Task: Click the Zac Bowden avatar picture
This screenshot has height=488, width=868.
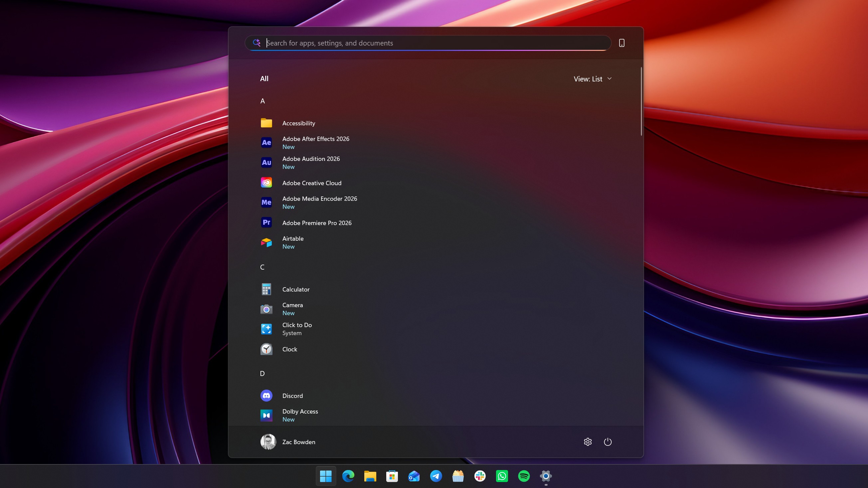Action: [268, 441]
